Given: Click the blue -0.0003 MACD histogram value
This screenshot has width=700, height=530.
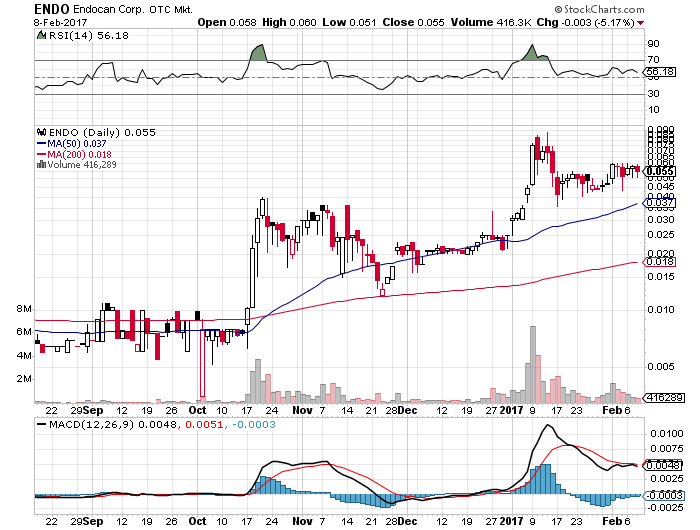Looking at the screenshot, I should (x=253, y=425).
